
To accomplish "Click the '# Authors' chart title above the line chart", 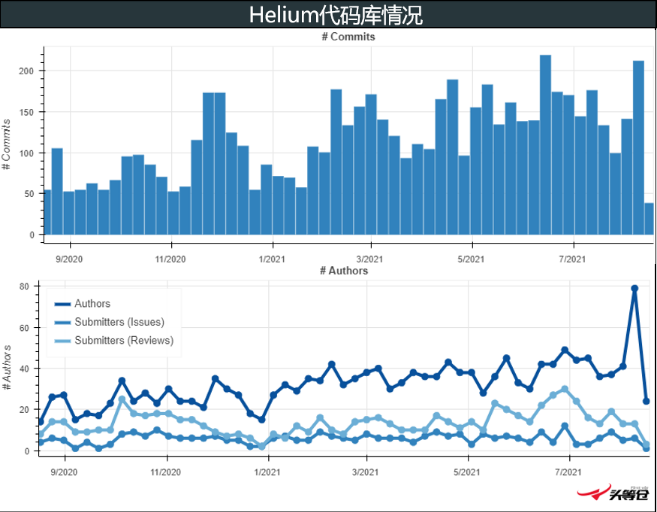I will click(344, 271).
